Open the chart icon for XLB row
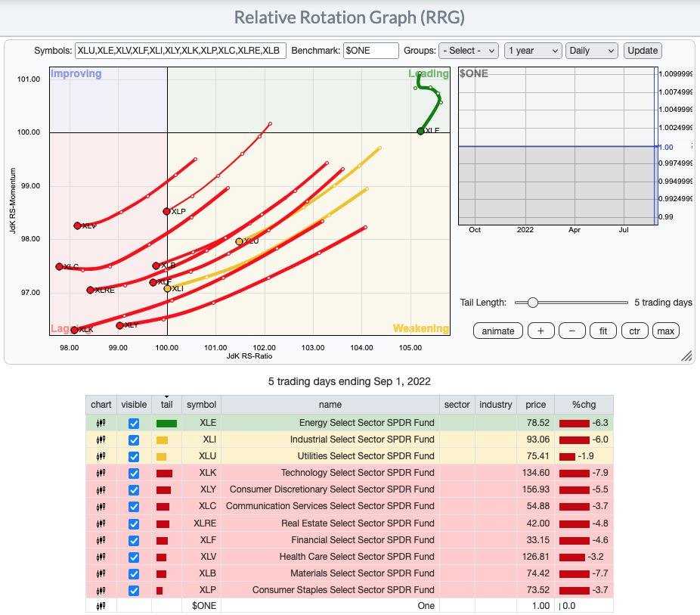700x615 pixels. pos(101,573)
